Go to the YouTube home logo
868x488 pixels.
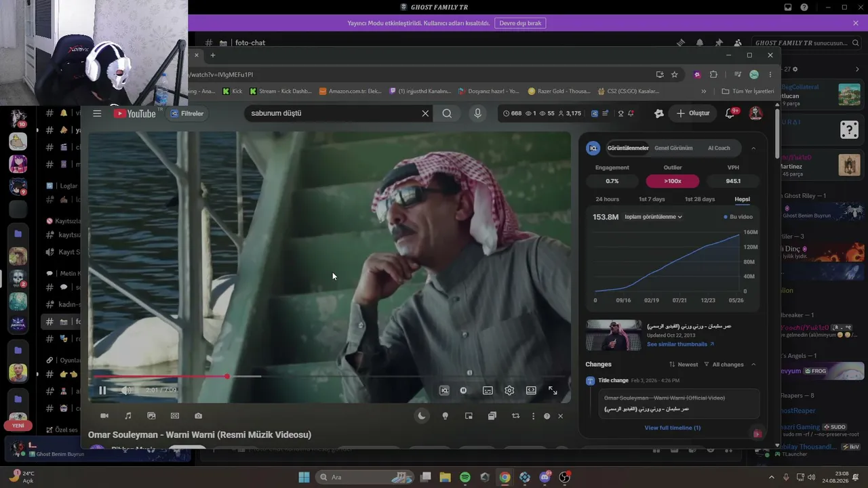tap(136, 113)
